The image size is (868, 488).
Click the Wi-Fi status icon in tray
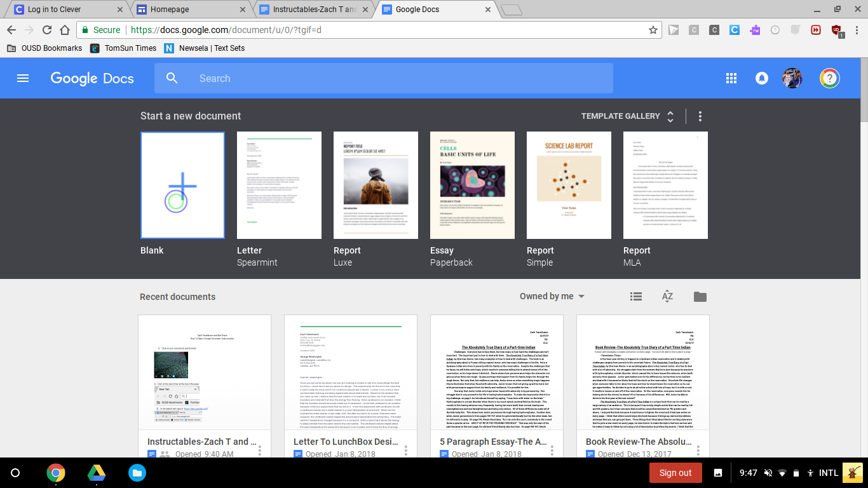pyautogui.click(x=782, y=473)
